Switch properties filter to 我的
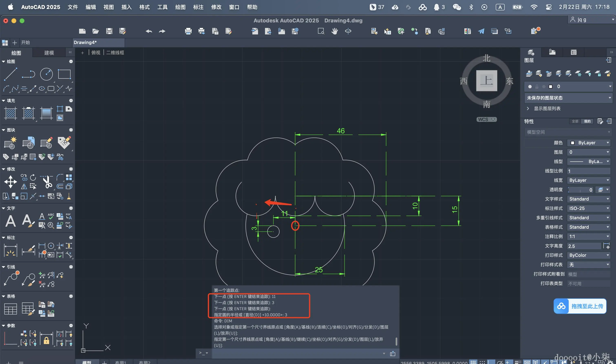This screenshot has height=364, width=616. click(587, 121)
